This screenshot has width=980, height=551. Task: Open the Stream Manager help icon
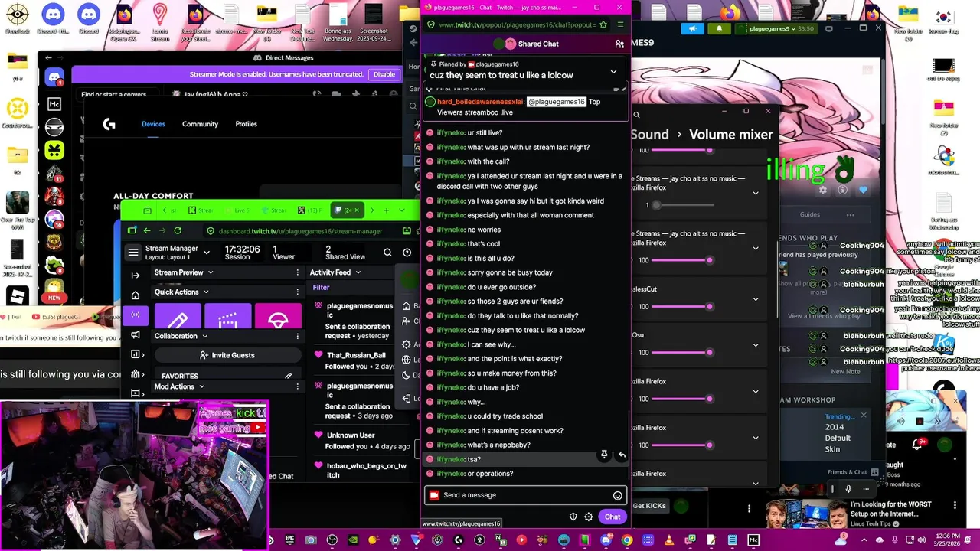point(407,253)
